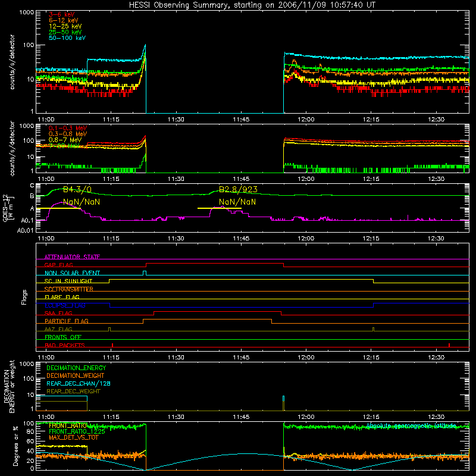The image size is (476, 476).
Task: Click the BAD_PACKETS spike near 11:15
Action: (x=112, y=345)
